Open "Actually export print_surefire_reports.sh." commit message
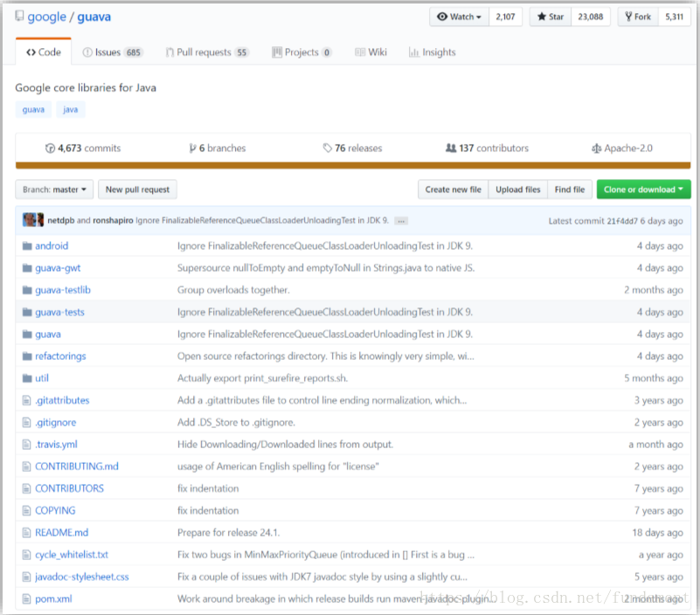Image resolution: width=700 pixels, height=615 pixels. click(262, 378)
